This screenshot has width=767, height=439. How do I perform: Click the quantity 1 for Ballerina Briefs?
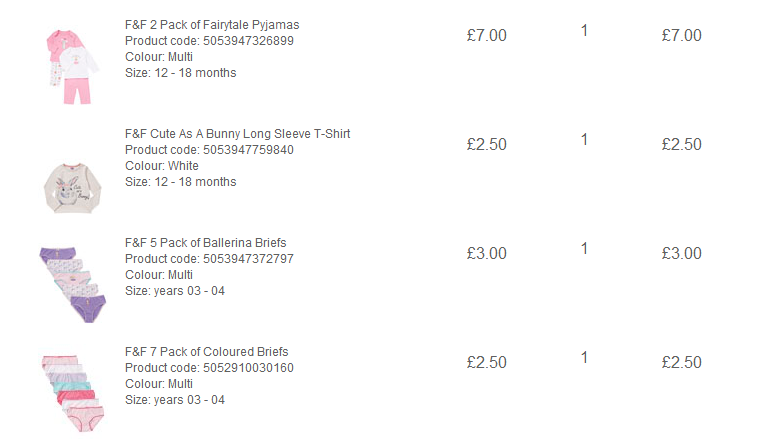(584, 249)
